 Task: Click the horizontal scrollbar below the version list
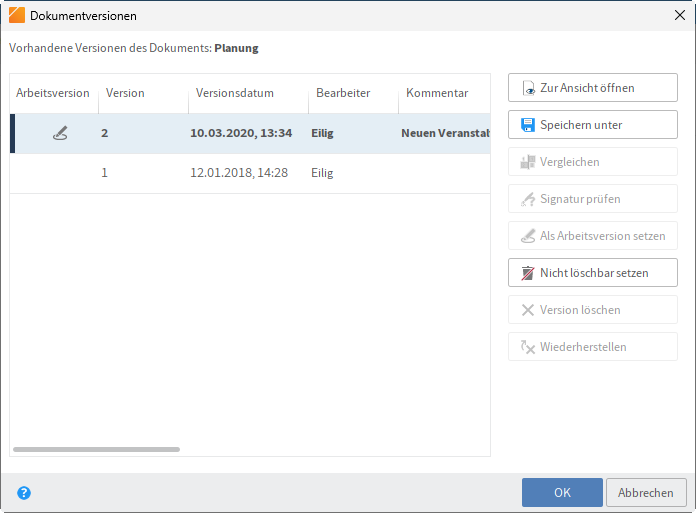[x=96, y=450]
